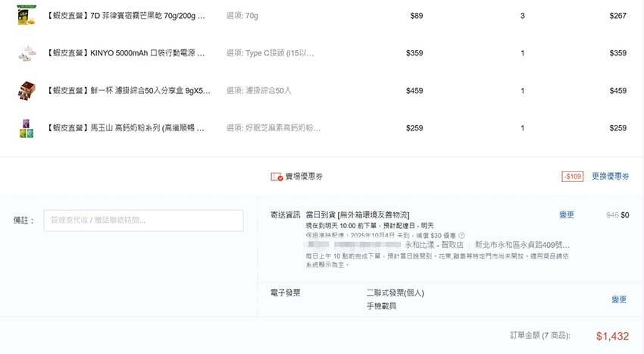Open 更換優惠券 link
Image resolution: width=644 pixels, height=354 pixels.
pos(610,176)
